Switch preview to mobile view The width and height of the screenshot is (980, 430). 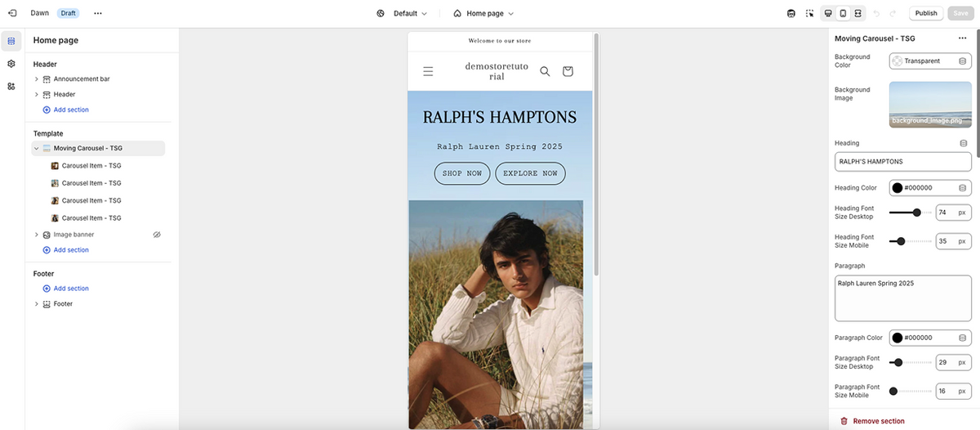pos(843,13)
